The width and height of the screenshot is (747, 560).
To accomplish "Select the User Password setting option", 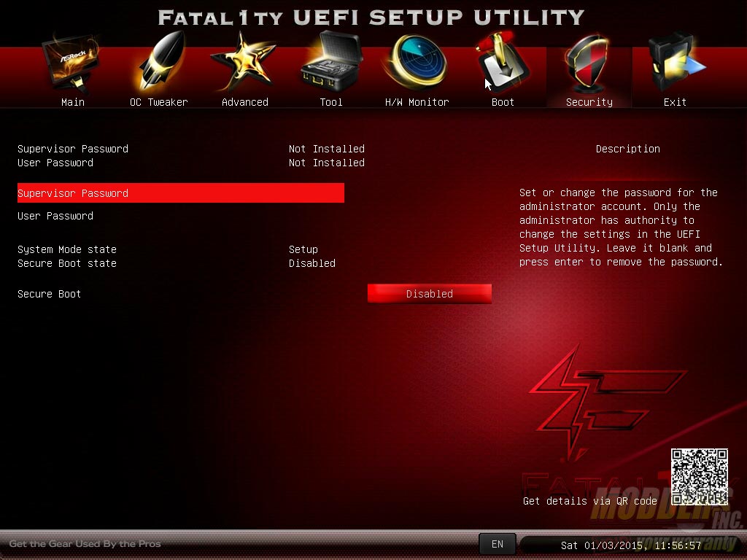I will pyautogui.click(x=55, y=216).
